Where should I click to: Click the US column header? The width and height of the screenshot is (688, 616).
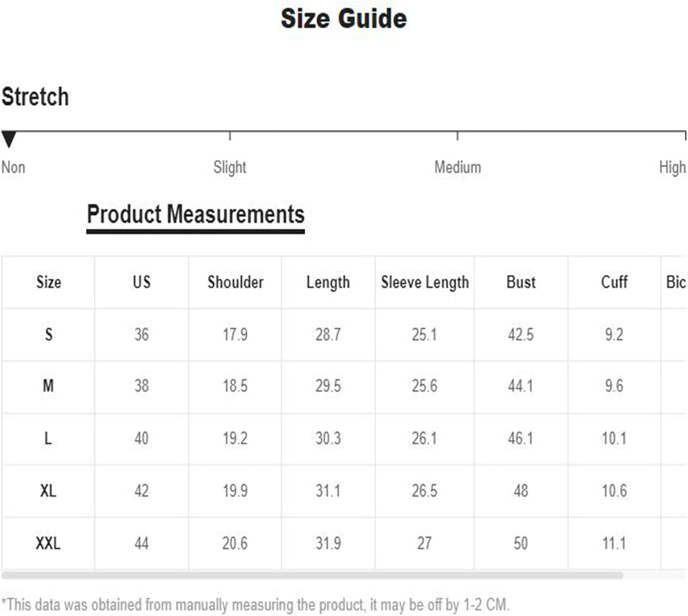click(141, 282)
